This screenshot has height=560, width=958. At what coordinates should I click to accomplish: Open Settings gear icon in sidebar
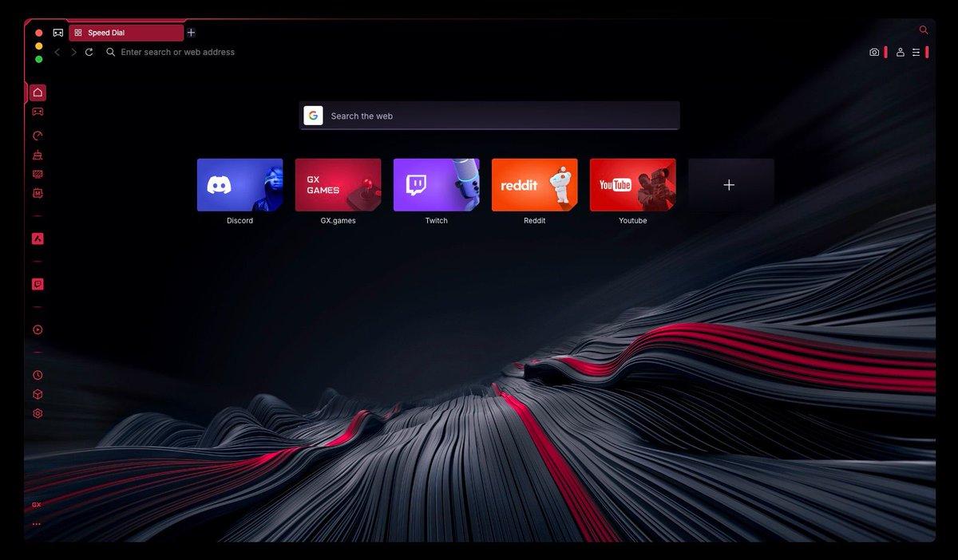pyautogui.click(x=38, y=413)
